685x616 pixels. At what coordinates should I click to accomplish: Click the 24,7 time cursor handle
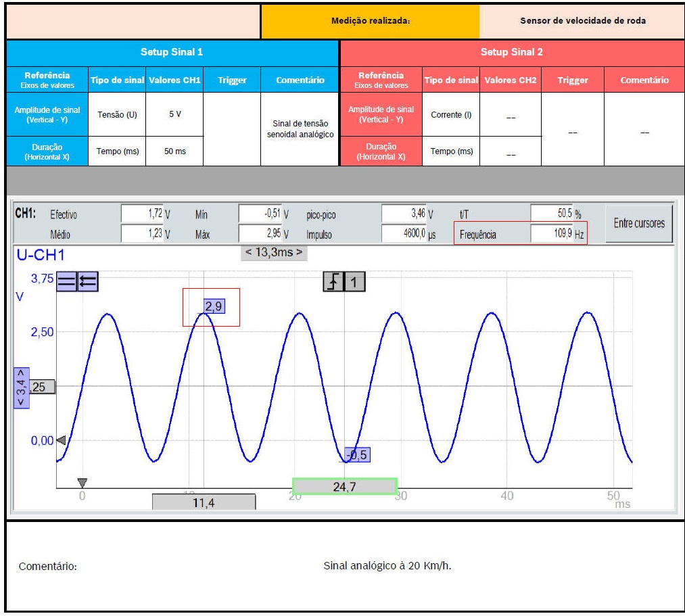point(345,486)
